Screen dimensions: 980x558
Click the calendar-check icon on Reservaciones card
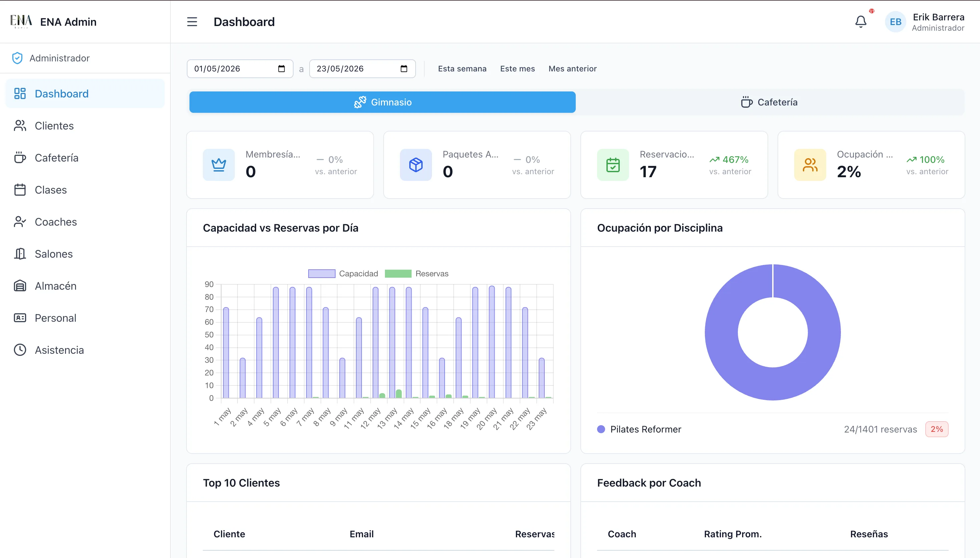pos(613,165)
